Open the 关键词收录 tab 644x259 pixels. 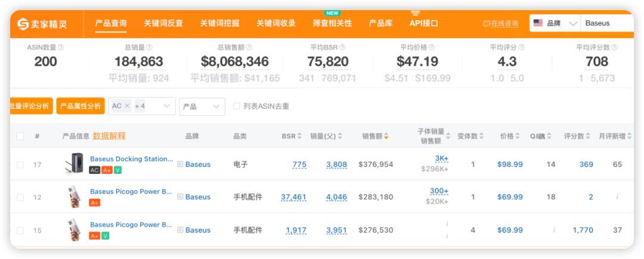click(x=276, y=23)
